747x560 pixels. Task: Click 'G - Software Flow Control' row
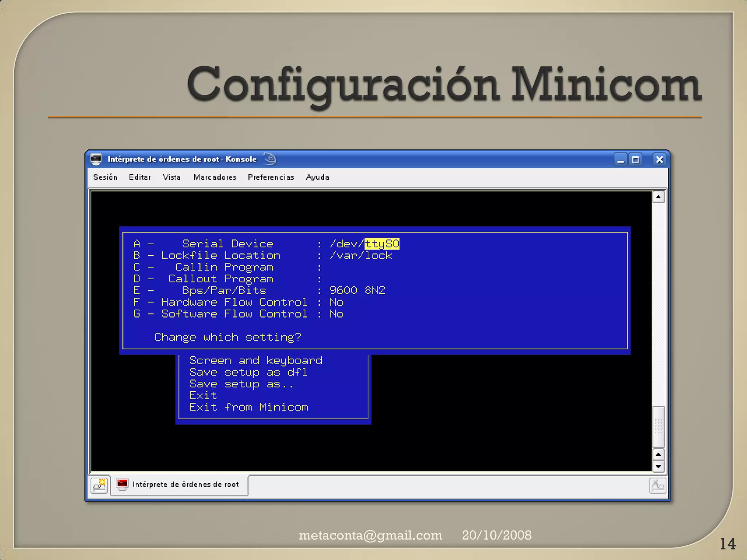pyautogui.click(x=238, y=314)
